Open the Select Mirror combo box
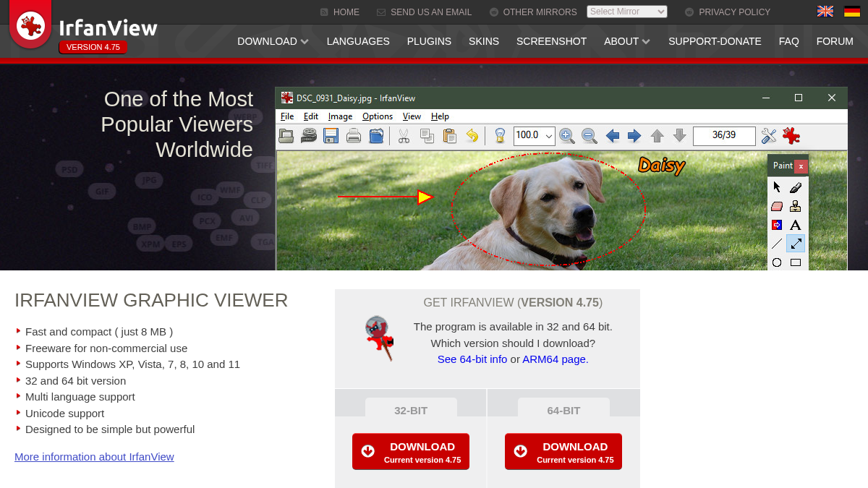 [627, 12]
